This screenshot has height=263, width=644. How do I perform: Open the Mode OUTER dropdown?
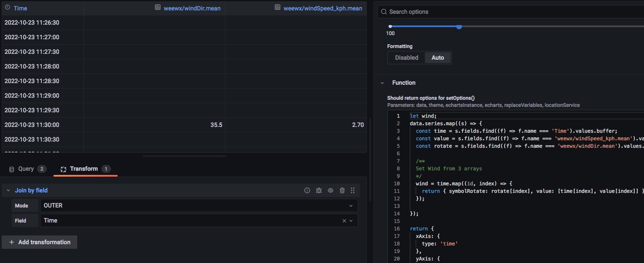coord(199,205)
